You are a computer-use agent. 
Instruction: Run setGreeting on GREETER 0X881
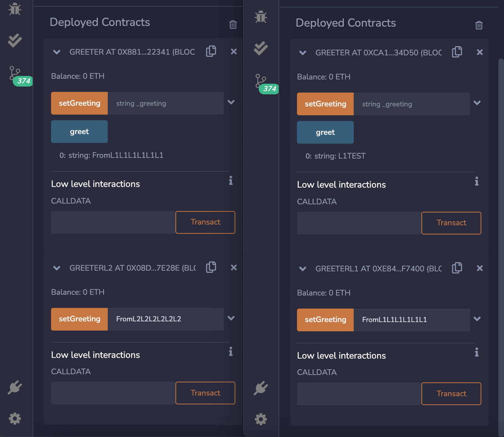tap(79, 103)
